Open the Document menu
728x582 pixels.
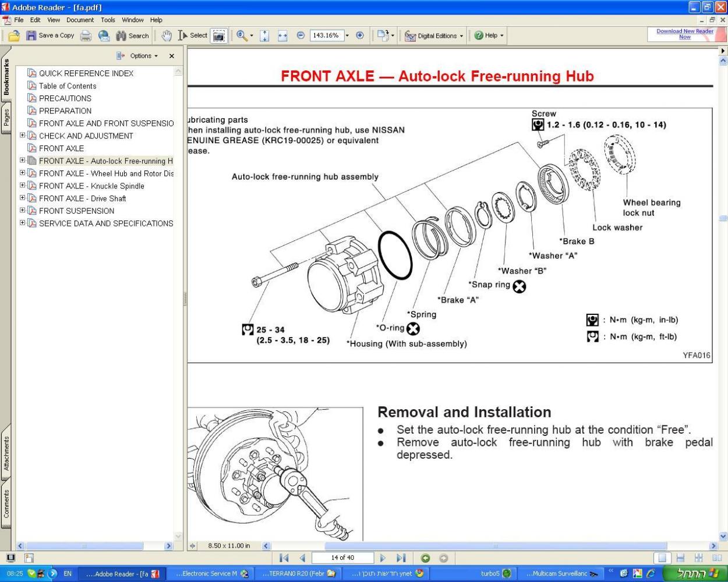[80, 20]
